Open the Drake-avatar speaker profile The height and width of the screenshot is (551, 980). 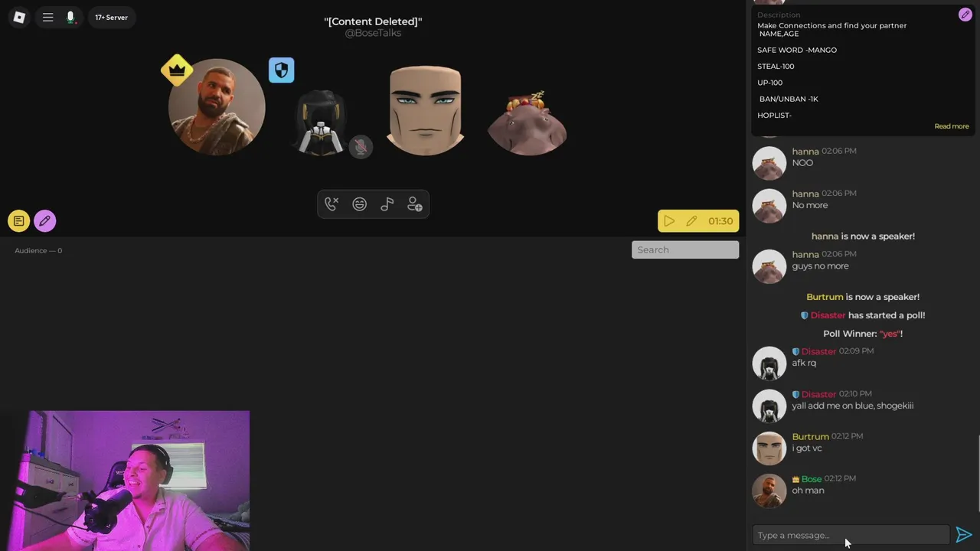pos(217,107)
